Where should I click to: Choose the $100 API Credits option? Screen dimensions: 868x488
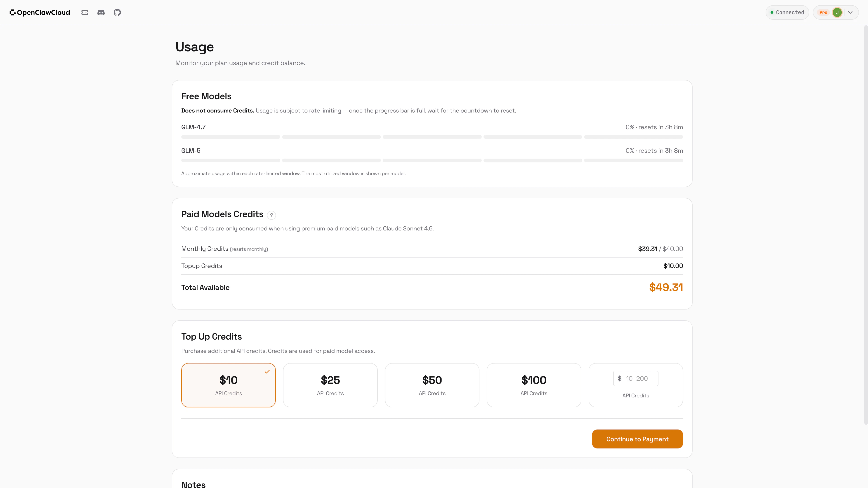pyautogui.click(x=534, y=385)
